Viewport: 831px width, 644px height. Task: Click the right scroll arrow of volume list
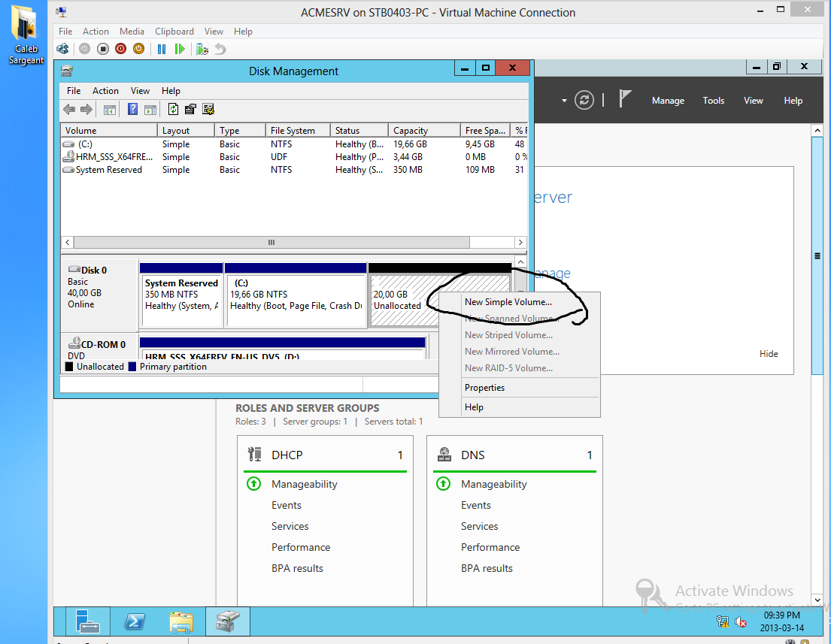pyautogui.click(x=520, y=243)
